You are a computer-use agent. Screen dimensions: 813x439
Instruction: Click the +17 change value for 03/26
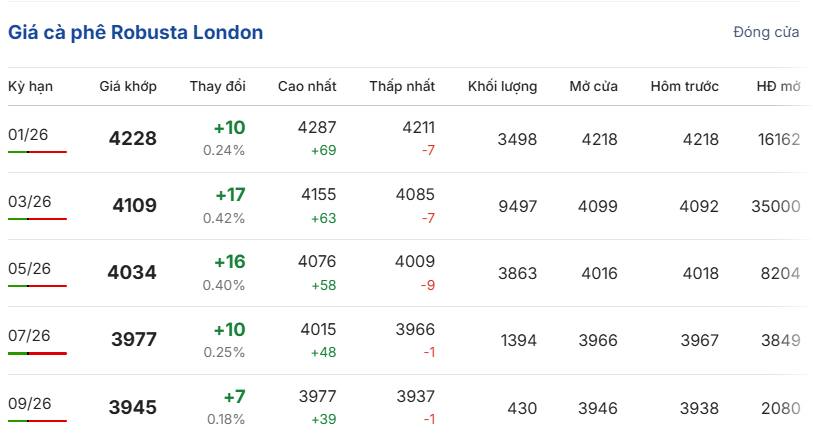point(229,195)
